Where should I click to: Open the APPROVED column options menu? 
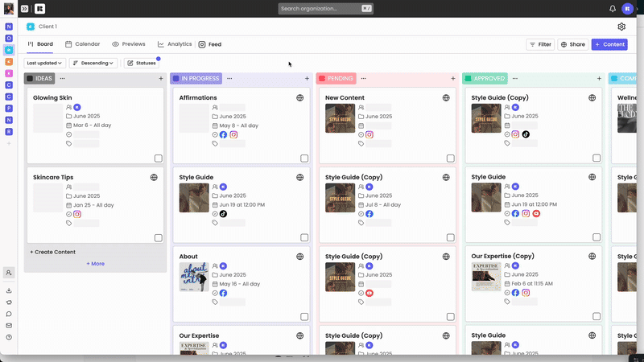[x=515, y=78]
